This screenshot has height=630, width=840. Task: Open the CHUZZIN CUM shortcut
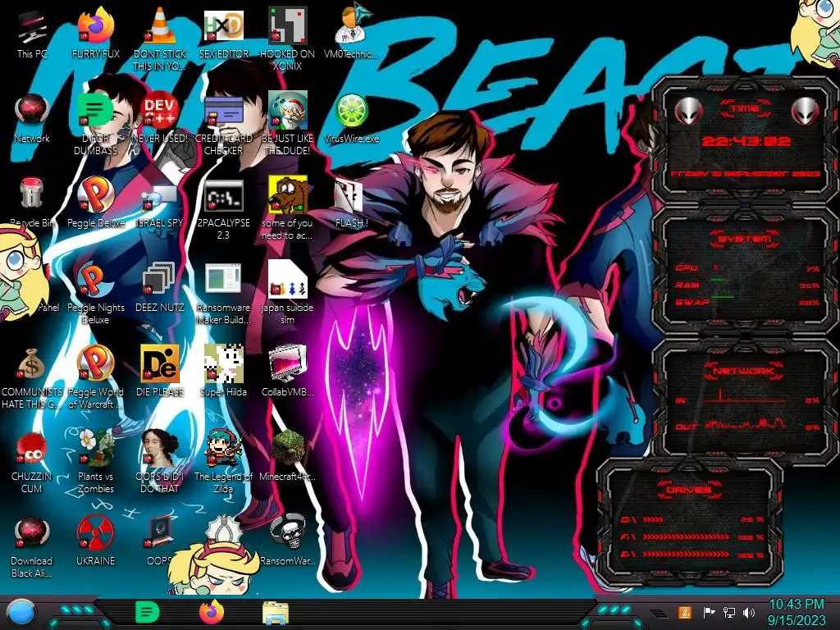coord(32,462)
